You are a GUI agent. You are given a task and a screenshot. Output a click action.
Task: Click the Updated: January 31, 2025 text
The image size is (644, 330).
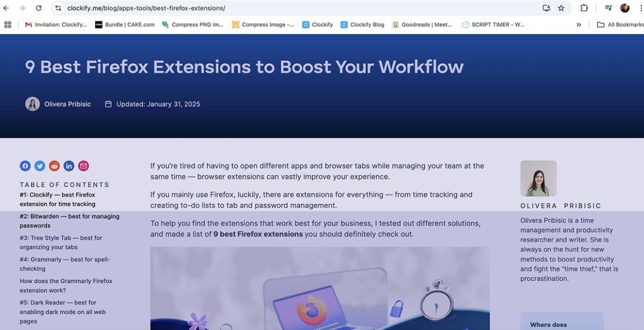point(158,104)
